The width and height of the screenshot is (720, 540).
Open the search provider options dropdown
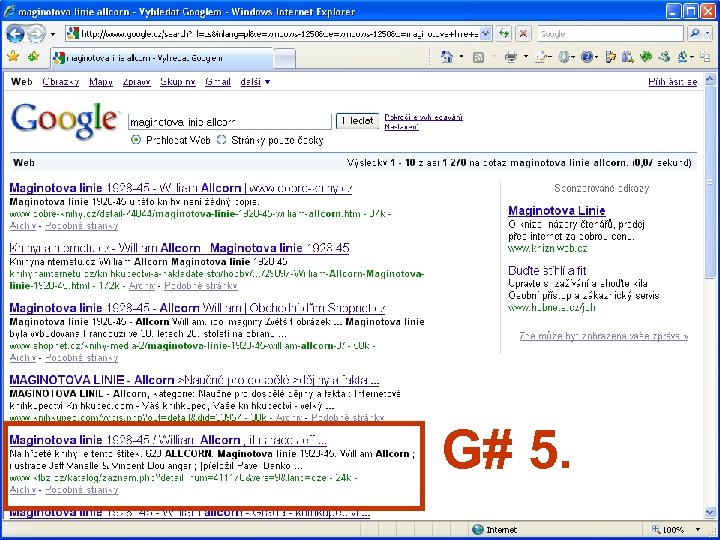[x=708, y=33]
